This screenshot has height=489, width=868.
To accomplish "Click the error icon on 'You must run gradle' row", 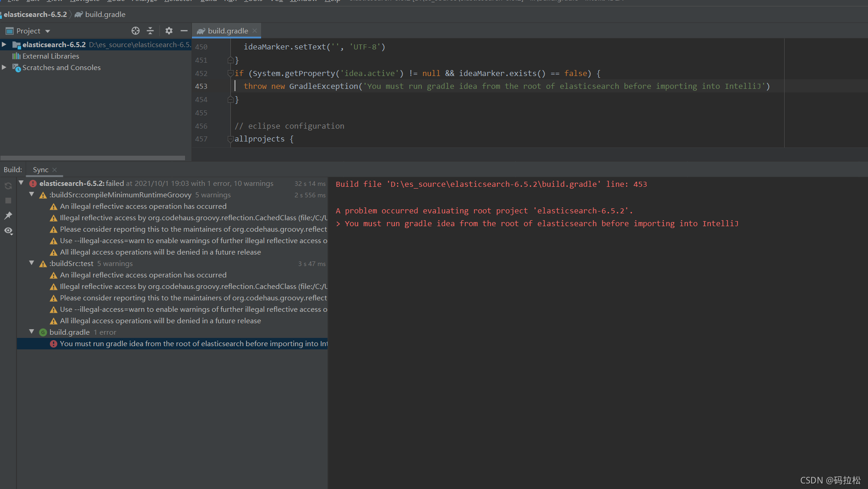I will 54,343.
